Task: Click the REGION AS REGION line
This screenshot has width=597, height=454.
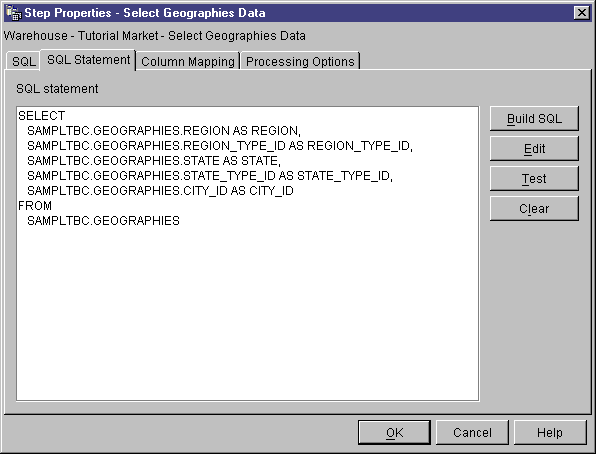Action: 164,131
